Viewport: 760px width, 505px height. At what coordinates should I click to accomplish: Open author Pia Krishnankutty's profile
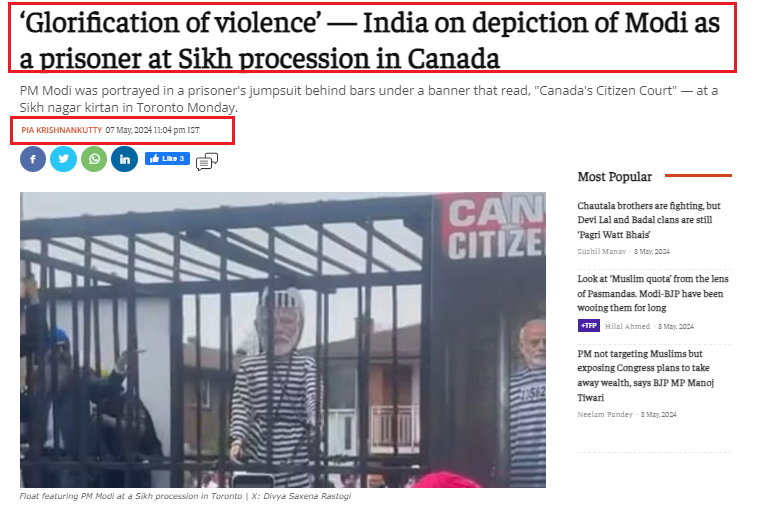pyautogui.click(x=62, y=130)
